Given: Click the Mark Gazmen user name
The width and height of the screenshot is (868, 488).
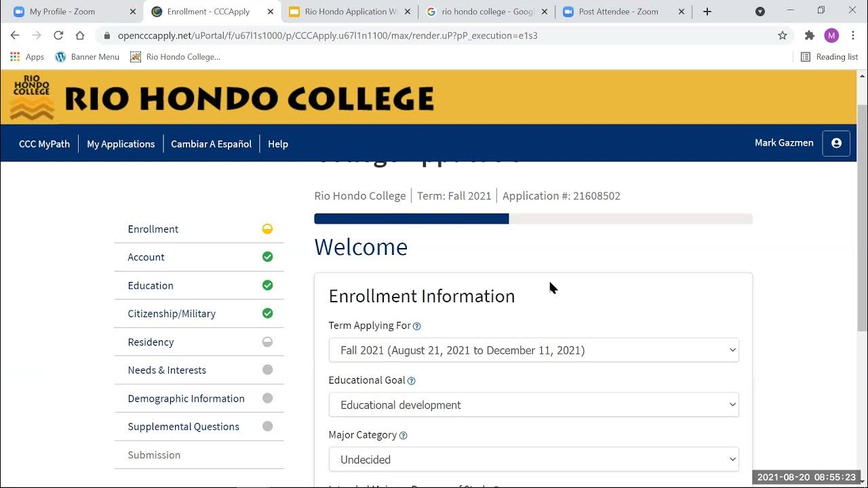Looking at the screenshot, I should 784,142.
